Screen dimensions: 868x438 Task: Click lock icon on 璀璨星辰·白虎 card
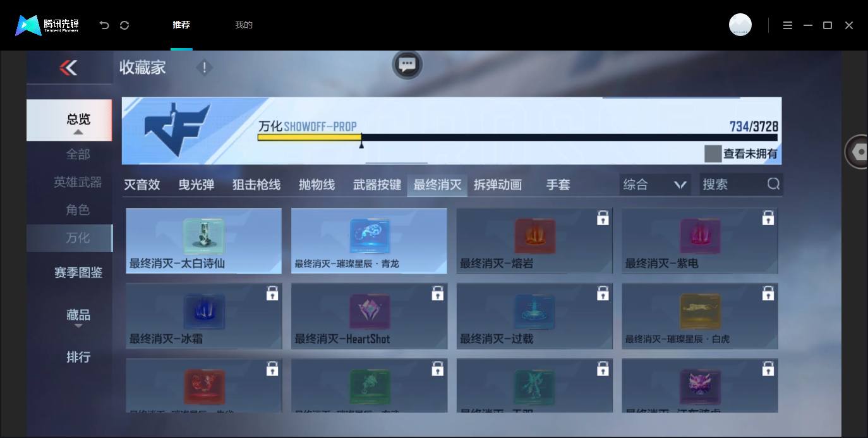point(768,293)
